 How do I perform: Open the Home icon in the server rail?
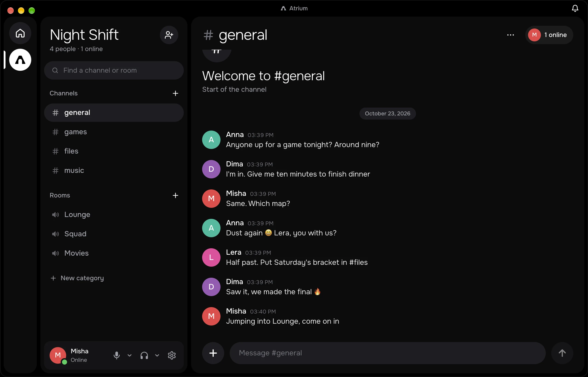20,33
